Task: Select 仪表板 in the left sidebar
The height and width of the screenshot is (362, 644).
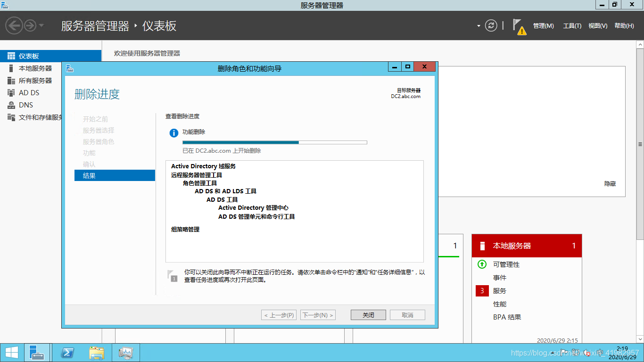Action: pyautogui.click(x=50, y=56)
